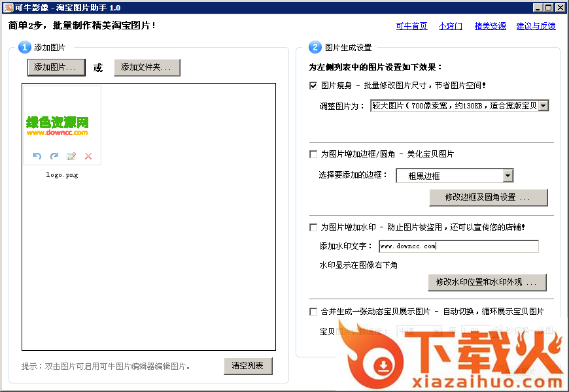Close the 淘宝图片助手 window
Viewport: 569px width, 392px height.
pos(560,8)
